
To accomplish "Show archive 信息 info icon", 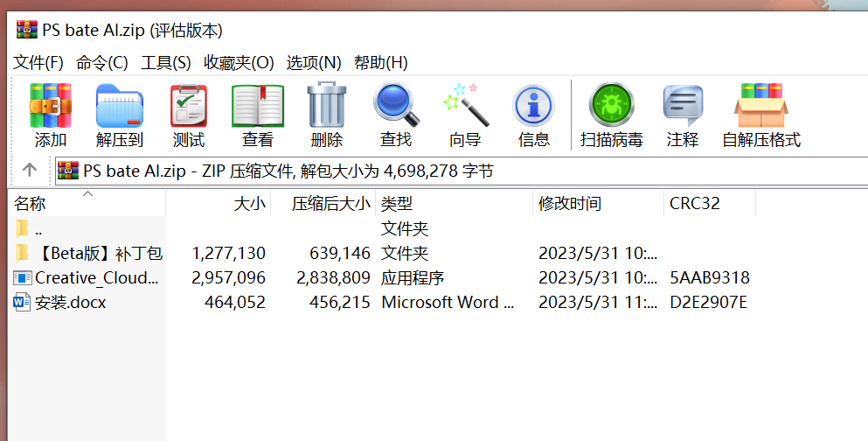I will [x=533, y=105].
